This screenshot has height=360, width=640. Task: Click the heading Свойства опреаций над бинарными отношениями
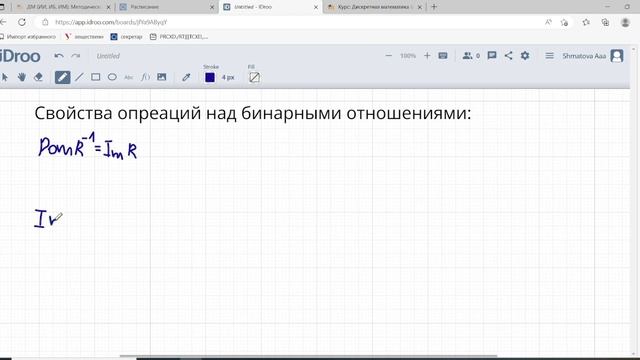click(253, 113)
